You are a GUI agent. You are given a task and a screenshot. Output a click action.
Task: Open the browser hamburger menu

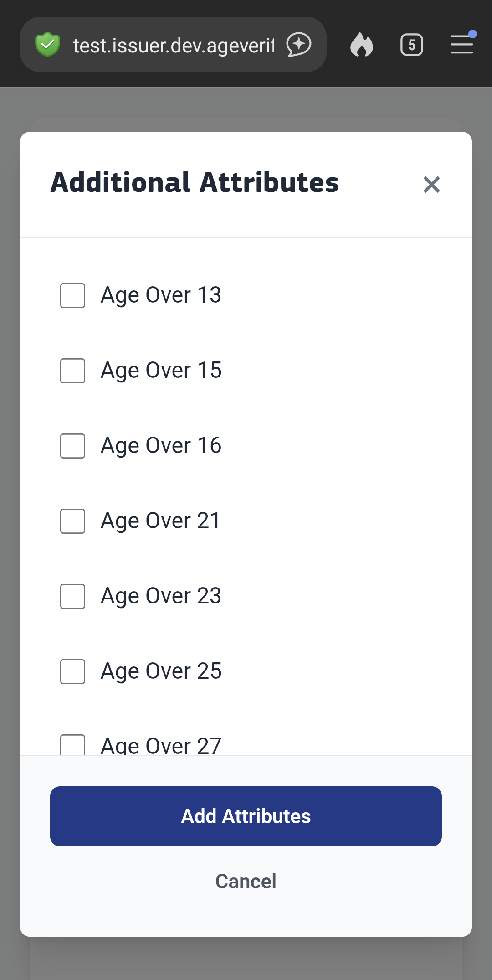462,45
